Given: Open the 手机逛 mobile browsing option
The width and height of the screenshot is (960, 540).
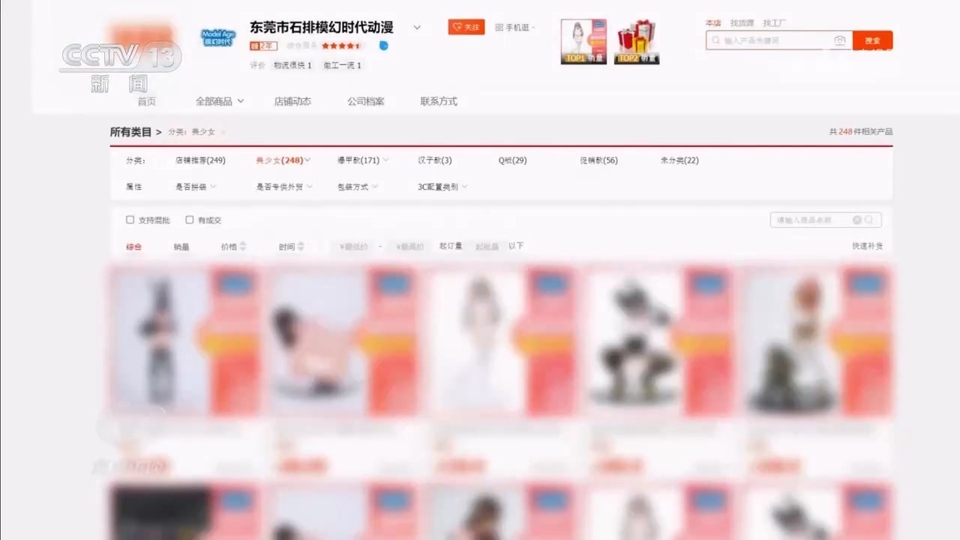Looking at the screenshot, I should coord(515,27).
